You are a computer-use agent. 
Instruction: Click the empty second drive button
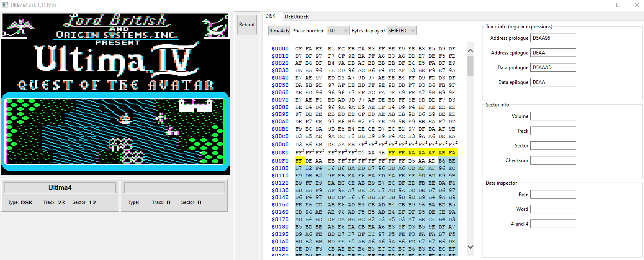pyautogui.click(x=174, y=188)
